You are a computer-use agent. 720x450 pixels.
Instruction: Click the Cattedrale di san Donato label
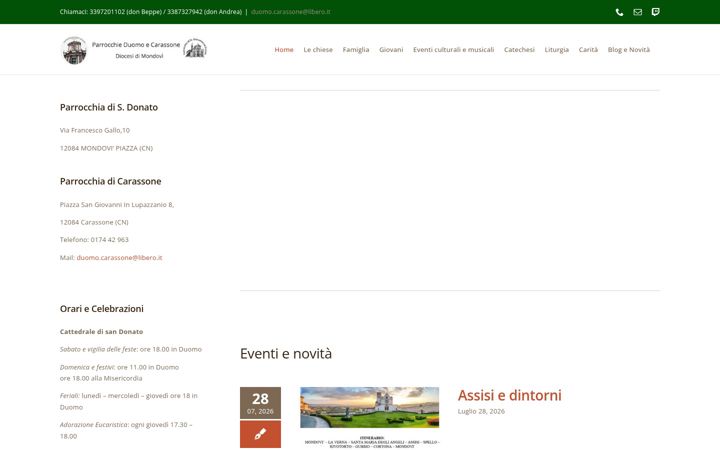pos(101,332)
